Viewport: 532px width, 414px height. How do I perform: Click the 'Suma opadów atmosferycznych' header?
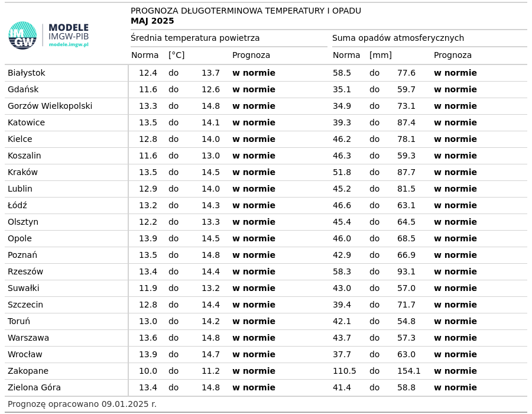398,38
